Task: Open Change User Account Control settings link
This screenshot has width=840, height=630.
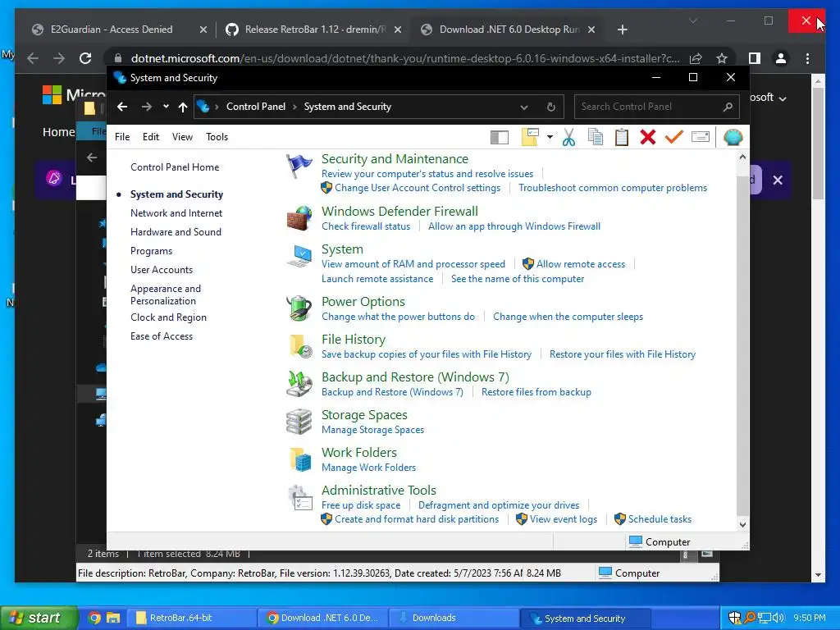Action: point(418,188)
